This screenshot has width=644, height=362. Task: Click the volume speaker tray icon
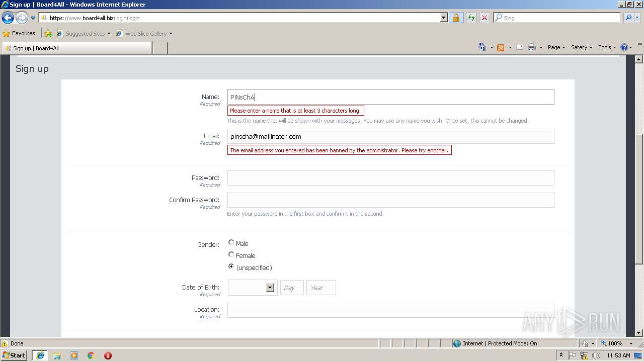[x=596, y=355]
